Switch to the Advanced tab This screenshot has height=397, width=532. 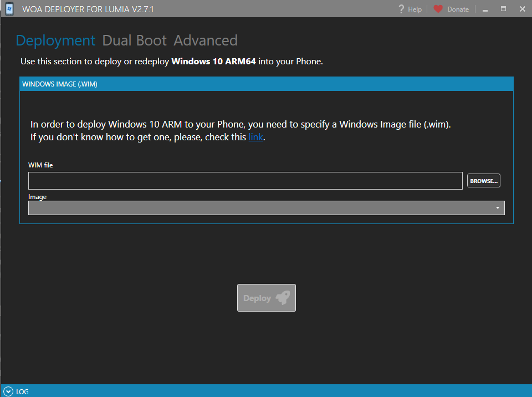coord(206,40)
